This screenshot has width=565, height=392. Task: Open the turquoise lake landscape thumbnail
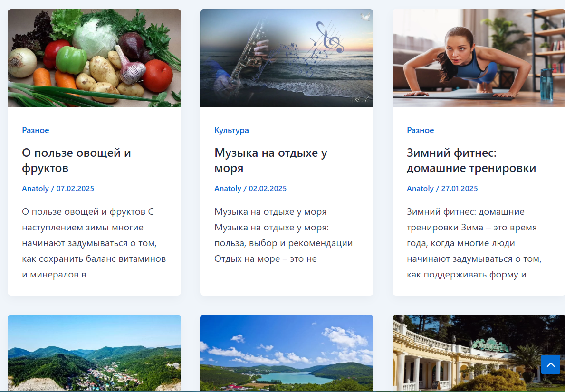coord(287,353)
